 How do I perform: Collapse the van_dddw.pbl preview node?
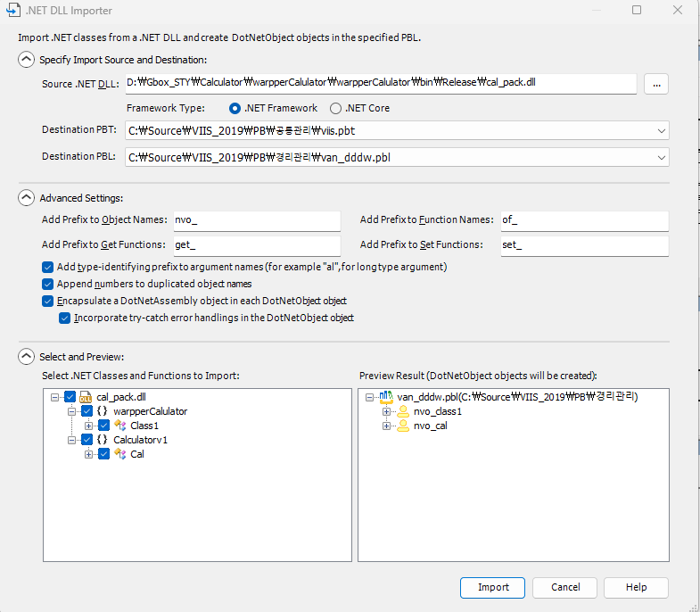[370, 397]
